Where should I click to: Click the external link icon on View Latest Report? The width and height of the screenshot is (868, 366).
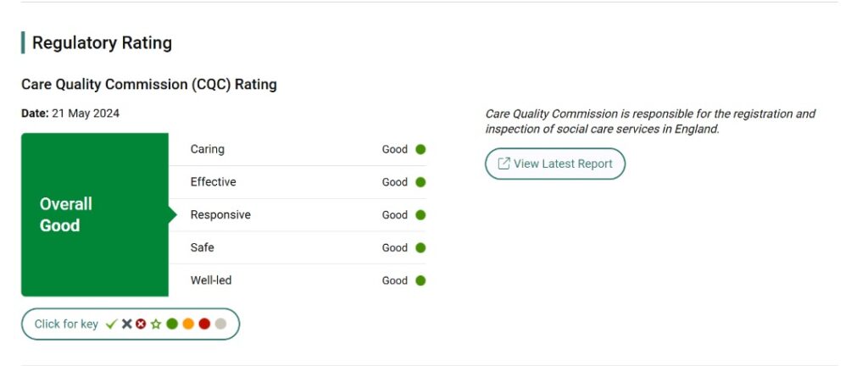(x=504, y=164)
